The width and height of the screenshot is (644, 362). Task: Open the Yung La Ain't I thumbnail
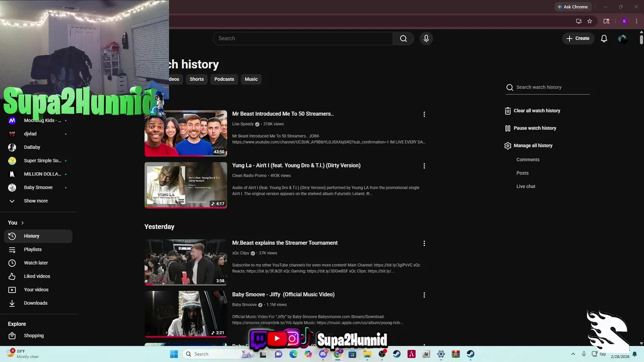tap(186, 185)
